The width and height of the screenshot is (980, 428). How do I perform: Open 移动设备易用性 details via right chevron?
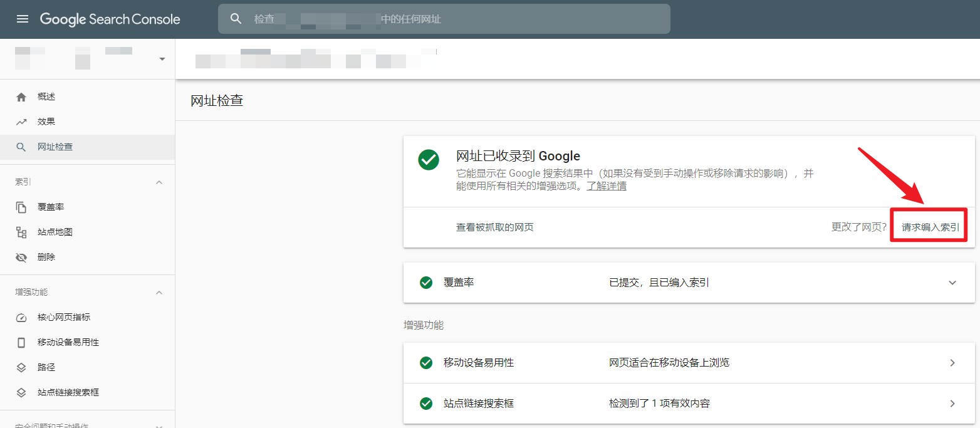click(x=952, y=363)
